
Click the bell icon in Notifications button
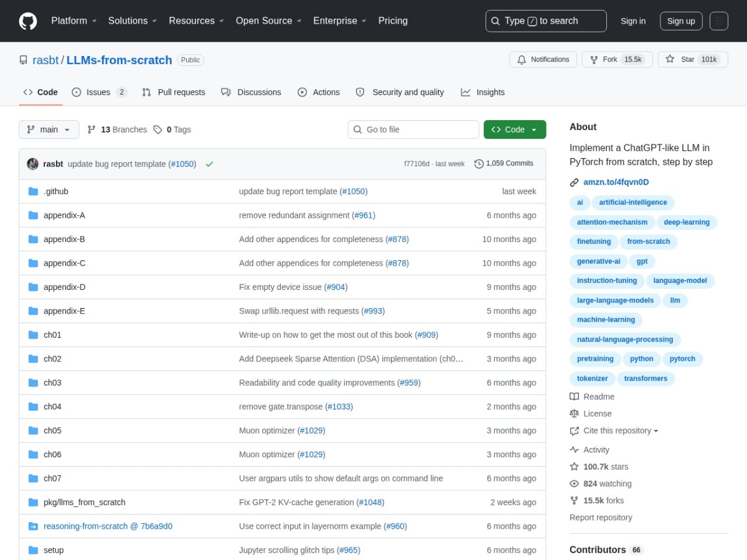coord(522,60)
